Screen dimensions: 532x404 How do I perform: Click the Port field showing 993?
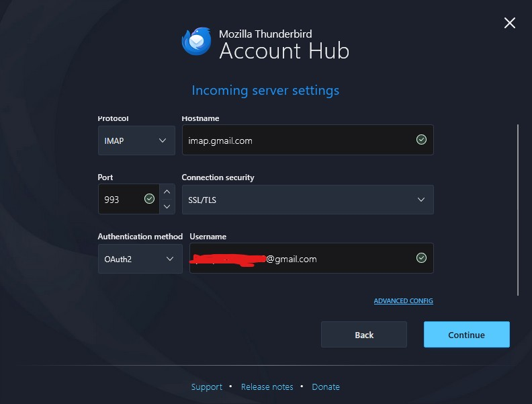[x=128, y=199]
